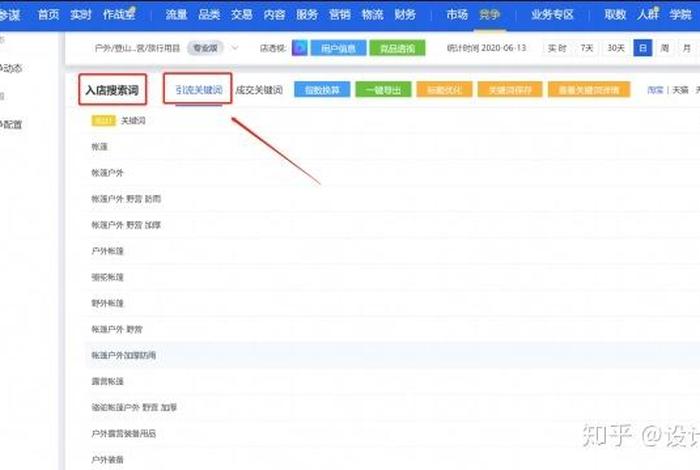Select the 交易 menu item
The image size is (700, 470).
tap(242, 15)
